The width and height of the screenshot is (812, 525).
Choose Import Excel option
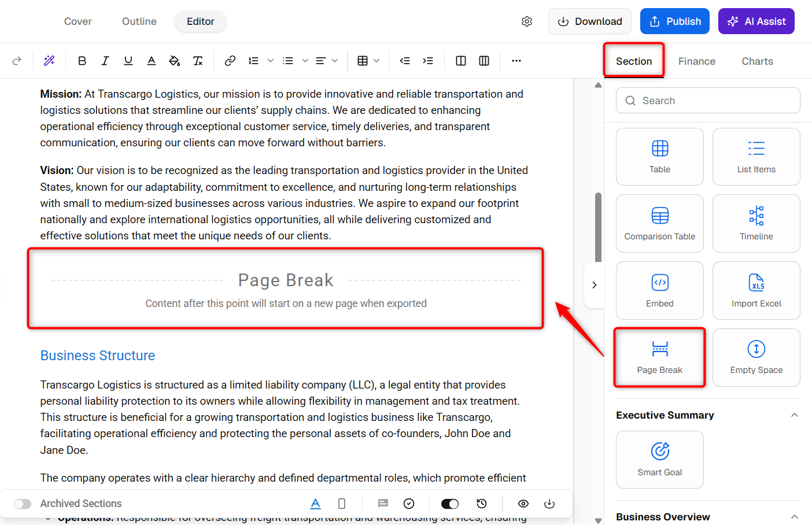(x=756, y=291)
